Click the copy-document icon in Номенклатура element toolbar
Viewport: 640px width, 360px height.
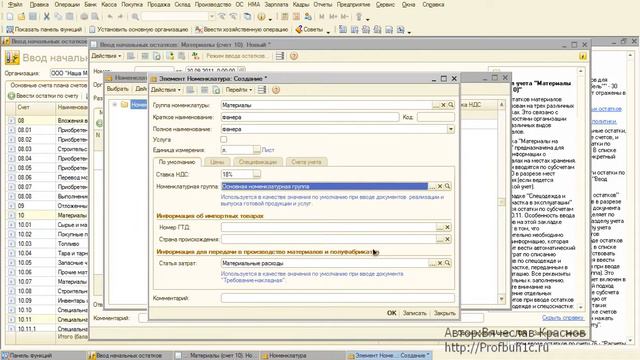(x=216, y=90)
